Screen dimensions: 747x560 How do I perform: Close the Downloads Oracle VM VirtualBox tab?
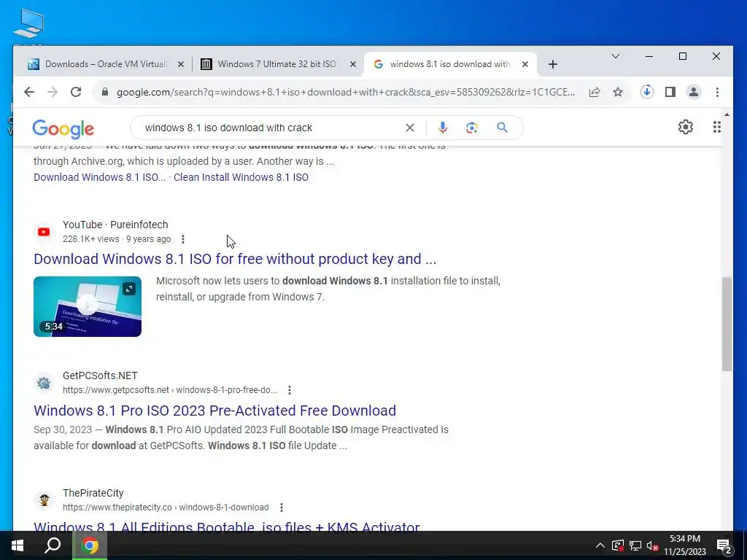coord(181,64)
